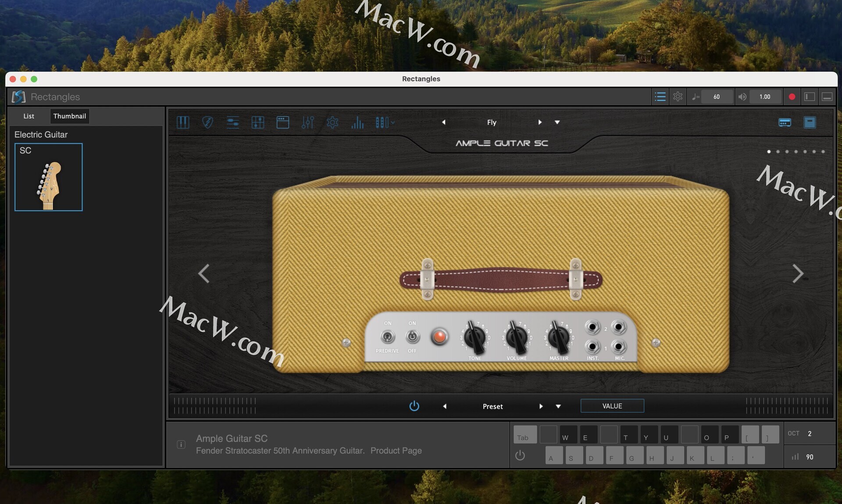Adjust the TONE knob
The width and height of the screenshot is (842, 504).
[475, 337]
